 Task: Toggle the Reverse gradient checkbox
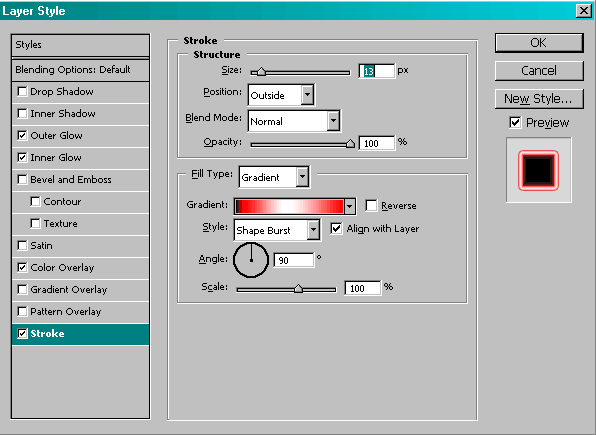coord(371,206)
